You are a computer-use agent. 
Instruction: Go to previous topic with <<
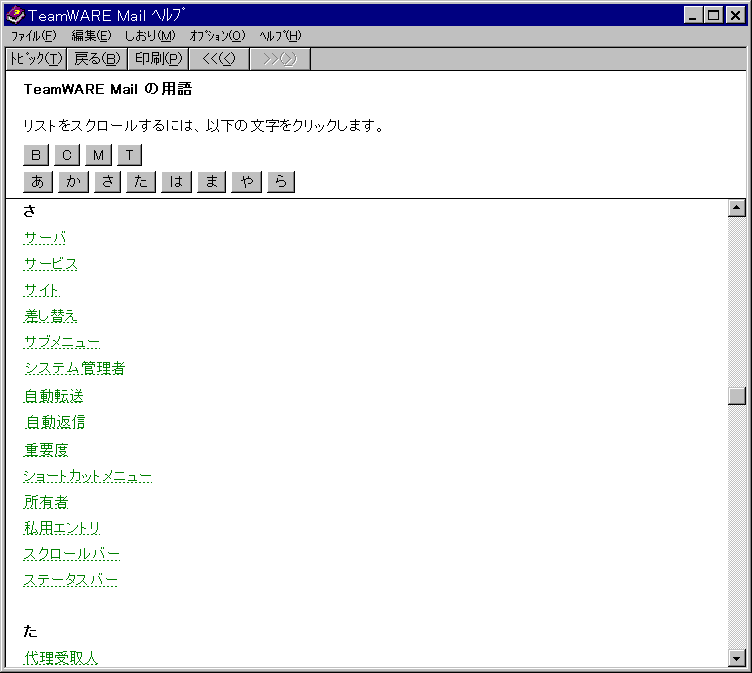pyautogui.click(x=219, y=59)
